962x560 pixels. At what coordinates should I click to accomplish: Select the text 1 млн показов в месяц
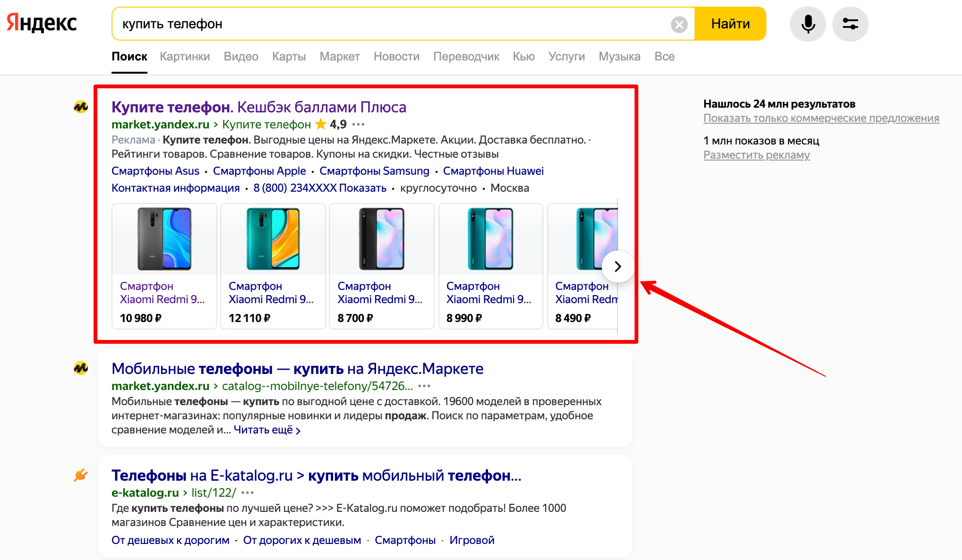[x=761, y=141]
